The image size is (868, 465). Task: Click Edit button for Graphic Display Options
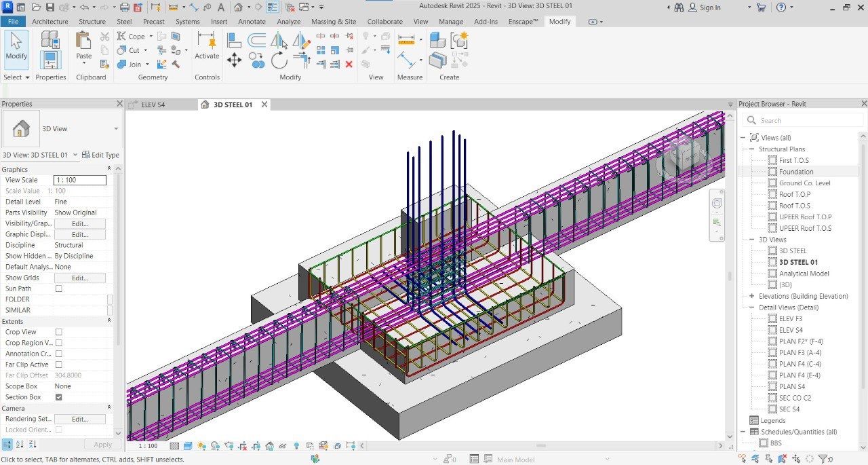(80, 234)
